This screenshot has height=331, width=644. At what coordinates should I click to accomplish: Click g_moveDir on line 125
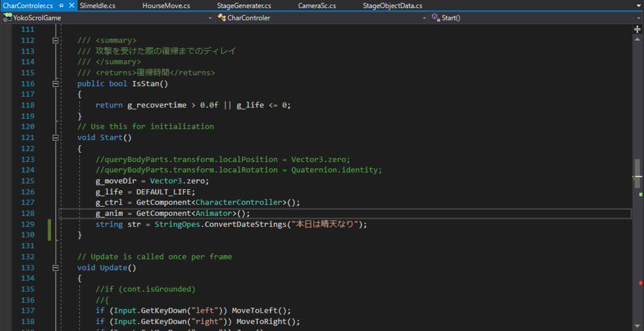[x=116, y=181]
